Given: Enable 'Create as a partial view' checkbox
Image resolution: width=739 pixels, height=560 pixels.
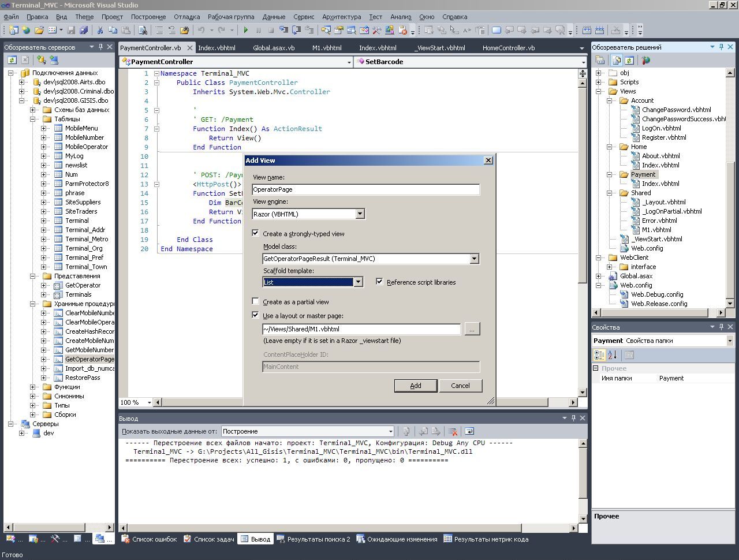Looking at the screenshot, I should 256,301.
